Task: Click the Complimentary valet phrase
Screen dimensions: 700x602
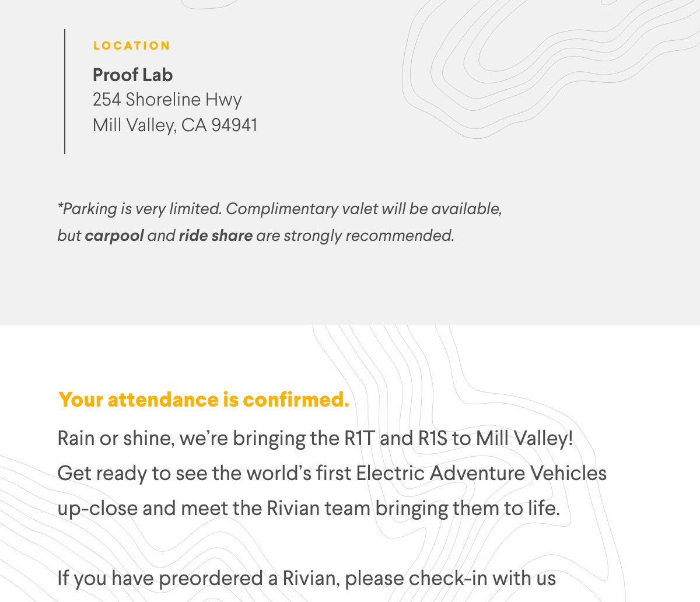Action: 302,209
